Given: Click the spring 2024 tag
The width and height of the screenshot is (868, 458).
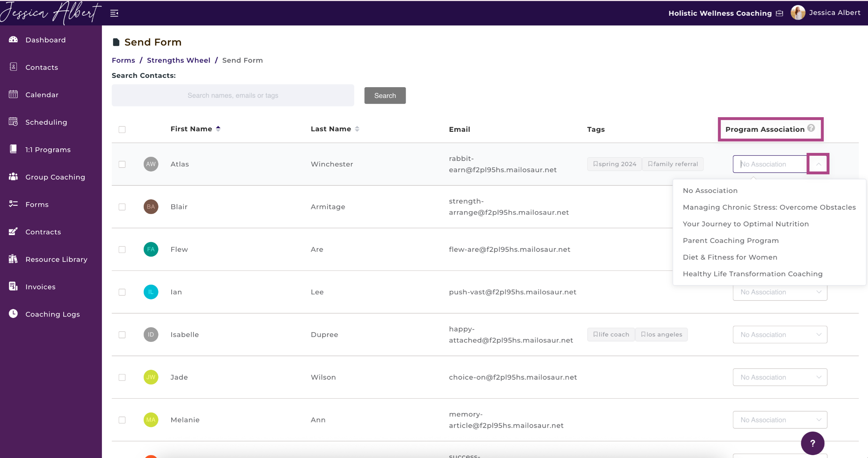Looking at the screenshot, I should pyautogui.click(x=615, y=164).
